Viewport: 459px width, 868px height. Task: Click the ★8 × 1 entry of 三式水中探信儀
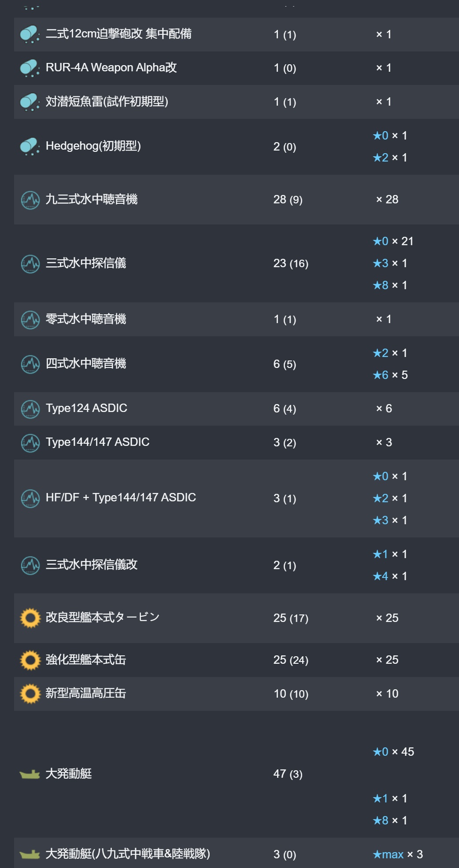click(390, 285)
